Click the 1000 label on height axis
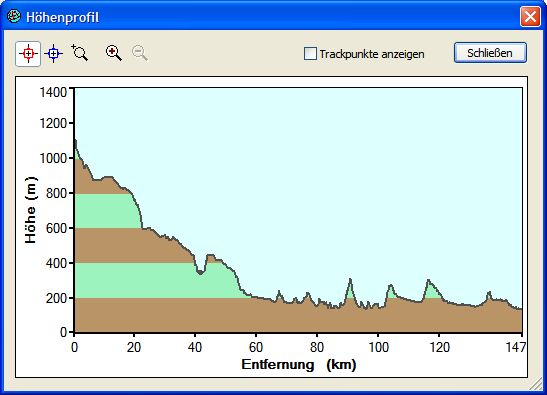The height and width of the screenshot is (395, 547). (53, 158)
